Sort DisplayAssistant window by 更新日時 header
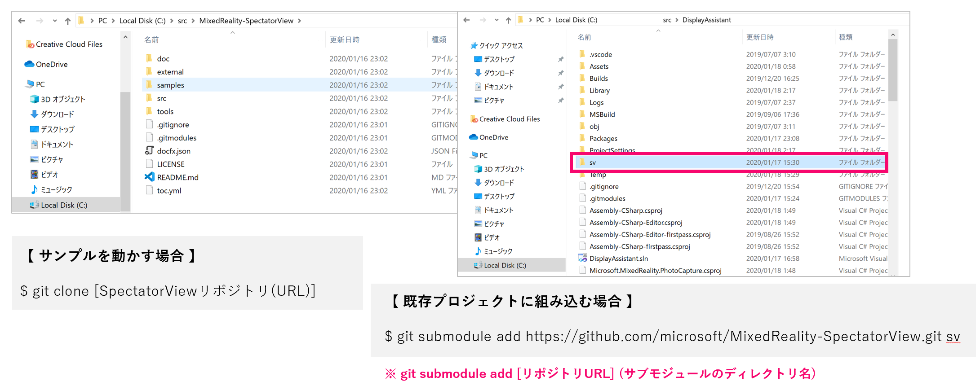The height and width of the screenshot is (386, 980). (x=760, y=37)
